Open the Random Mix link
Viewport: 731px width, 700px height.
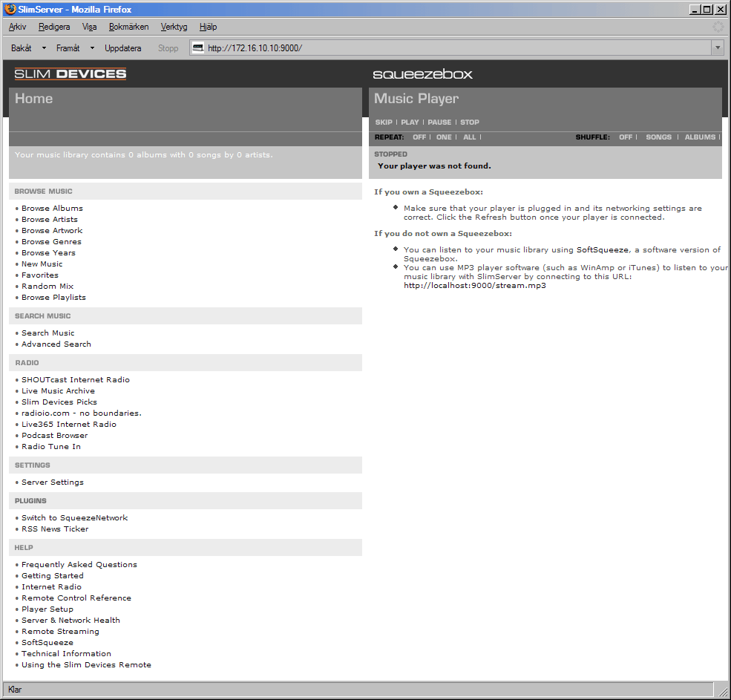[x=47, y=287]
